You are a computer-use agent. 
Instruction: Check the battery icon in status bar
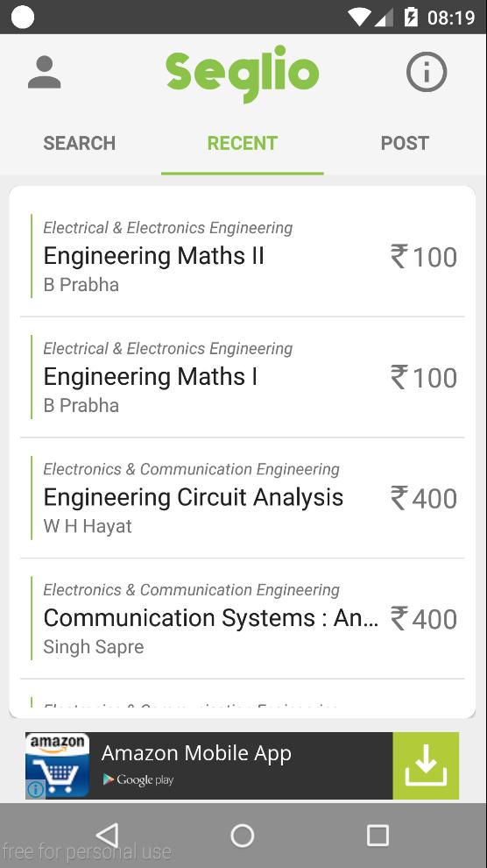[411, 17]
